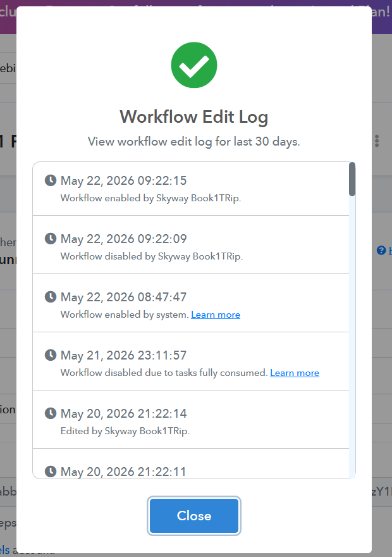Screen dimensions: 392x557
Task: Click clock icon beside May 22, 2026 08:47:47
Action: 51,297
